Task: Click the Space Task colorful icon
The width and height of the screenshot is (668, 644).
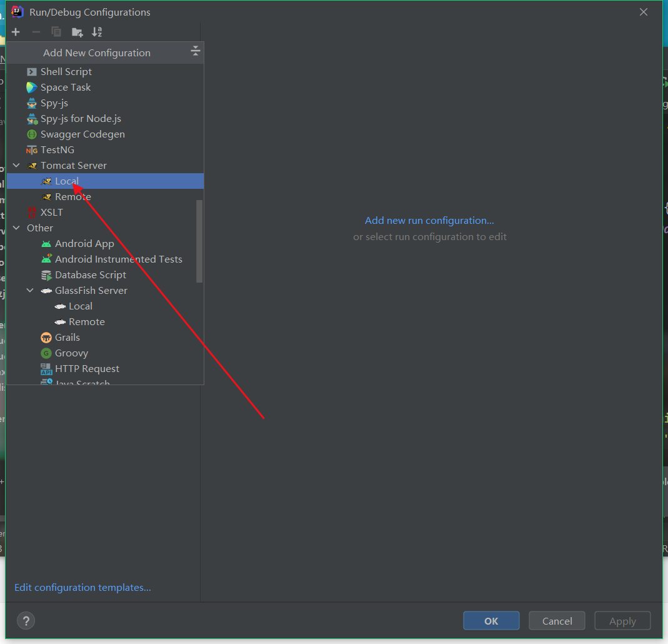Action: [x=31, y=88]
